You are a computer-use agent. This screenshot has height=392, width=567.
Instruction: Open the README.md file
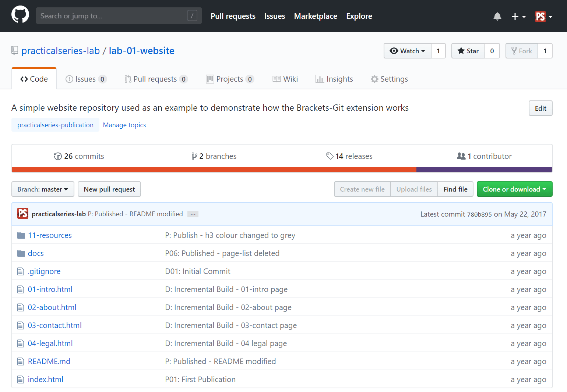[49, 361]
